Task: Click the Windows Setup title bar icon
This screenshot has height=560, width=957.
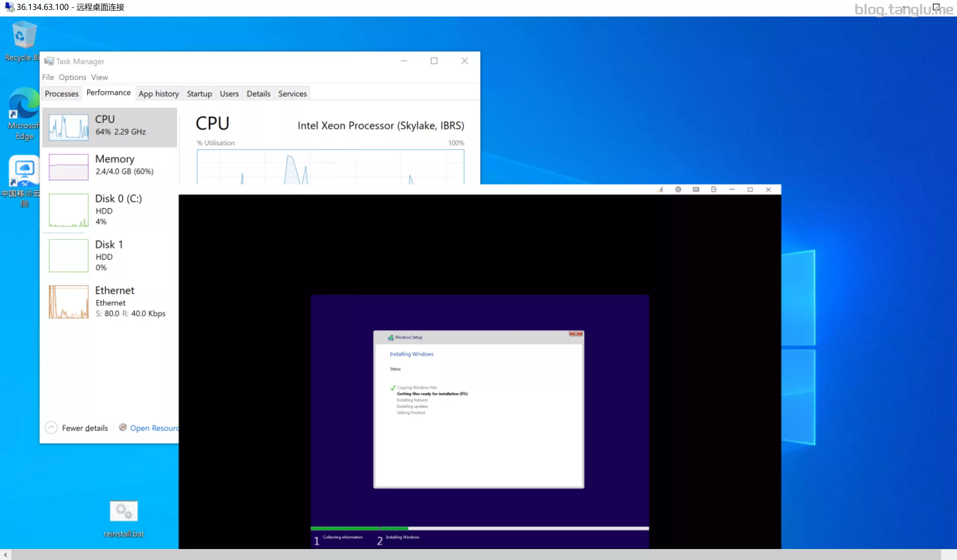Action: coord(390,337)
